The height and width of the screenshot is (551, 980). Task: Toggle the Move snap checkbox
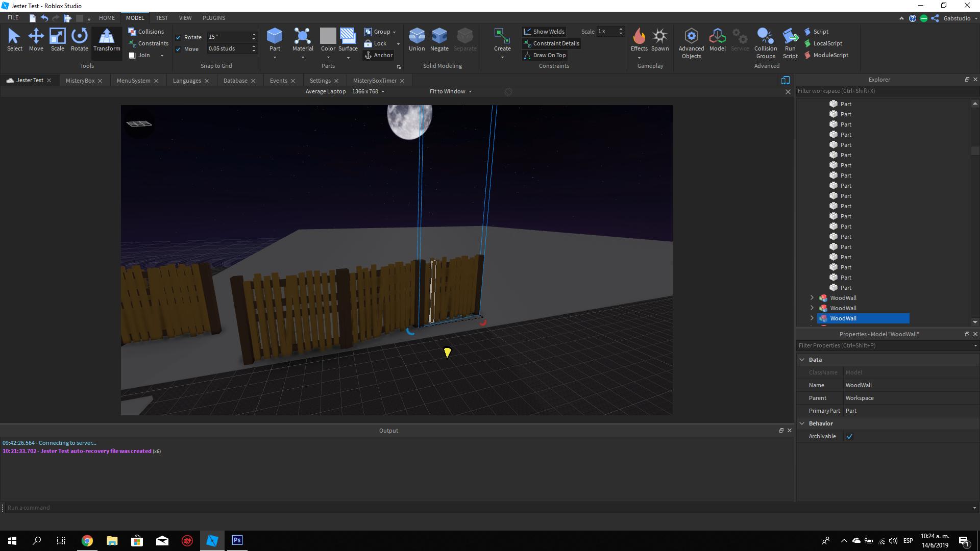pos(179,49)
